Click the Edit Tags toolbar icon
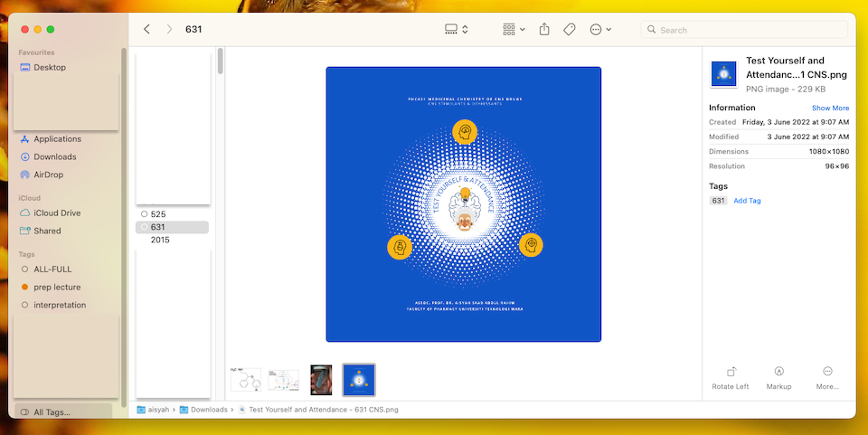The width and height of the screenshot is (868, 435). click(x=569, y=29)
